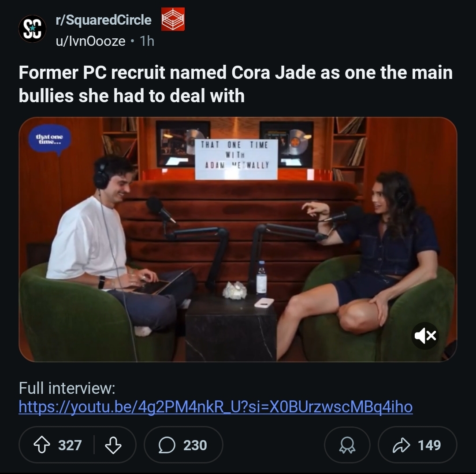Click the "THAT ONE TIME" lightbox sign
This screenshot has height=474, width=476.
tap(236, 159)
